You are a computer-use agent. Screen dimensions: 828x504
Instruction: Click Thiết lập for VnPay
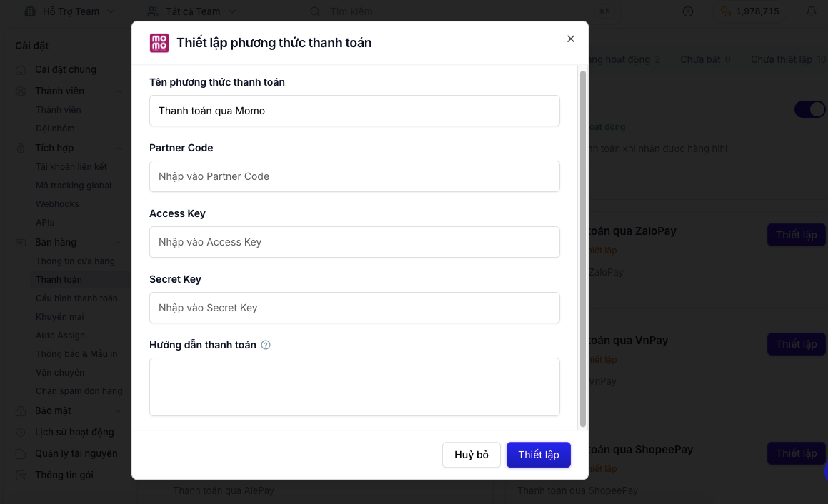[797, 344]
